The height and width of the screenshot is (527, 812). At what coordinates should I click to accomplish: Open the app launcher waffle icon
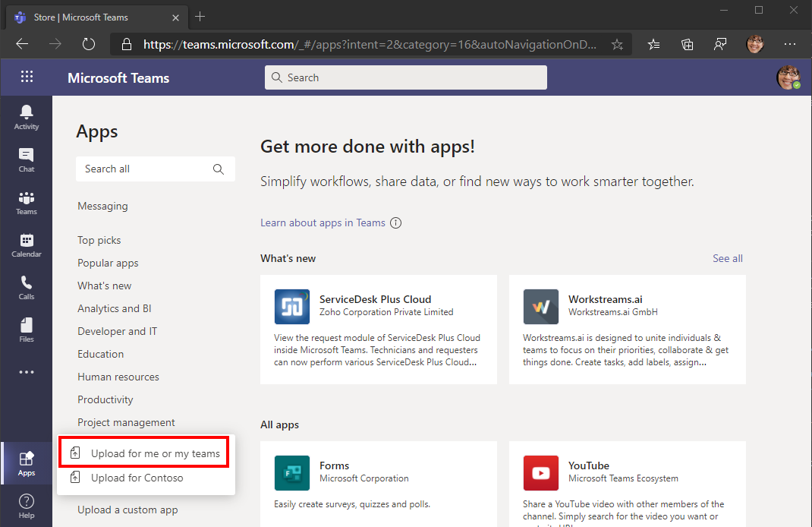(x=27, y=77)
